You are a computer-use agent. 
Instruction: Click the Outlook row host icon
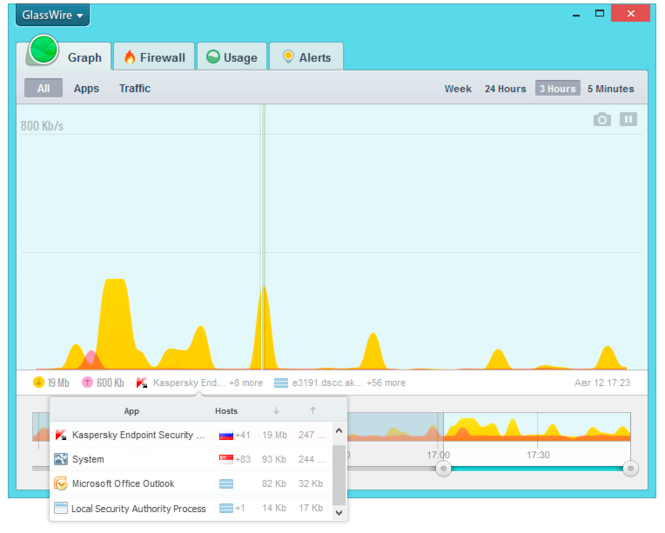[x=226, y=483]
